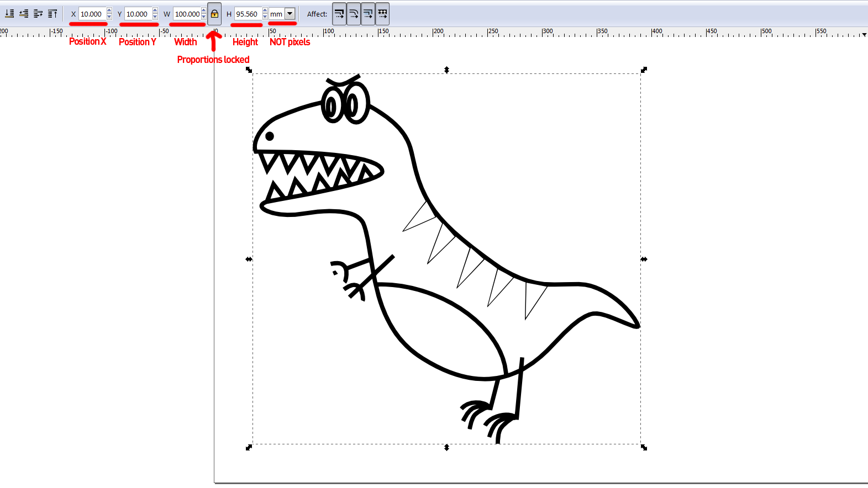Click Lower selection to bottom icon
The image size is (868, 488).
pos(9,14)
